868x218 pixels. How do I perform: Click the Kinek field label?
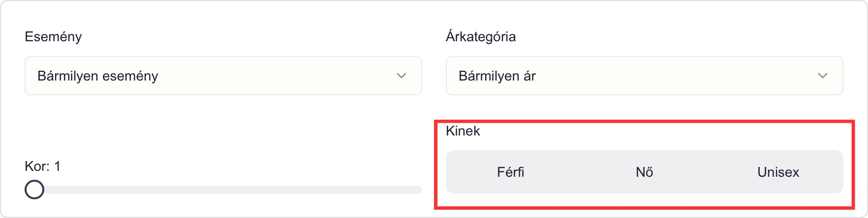pyautogui.click(x=463, y=131)
